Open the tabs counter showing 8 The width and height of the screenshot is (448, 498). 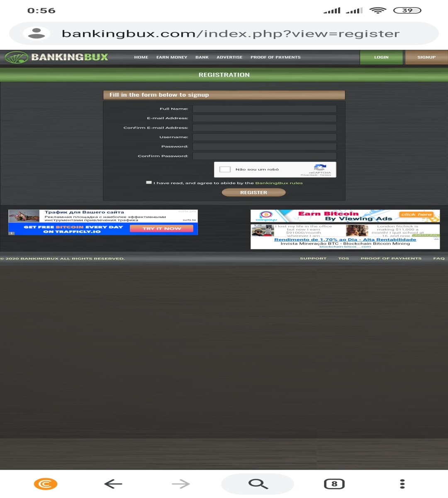(334, 484)
